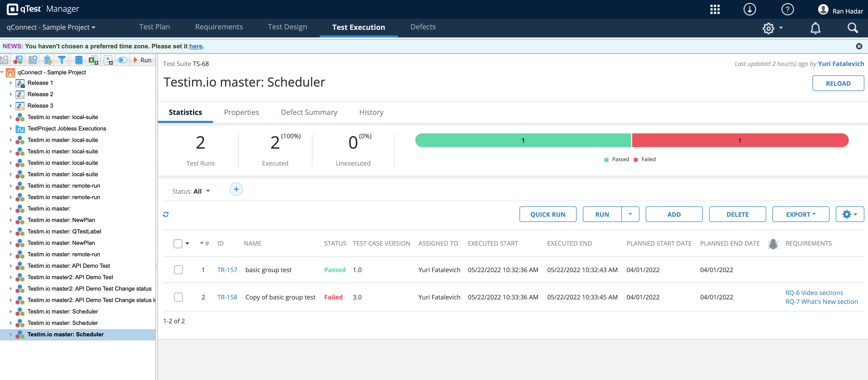Open the EXPORT dropdown button
The height and width of the screenshot is (380, 868).
pyautogui.click(x=800, y=214)
